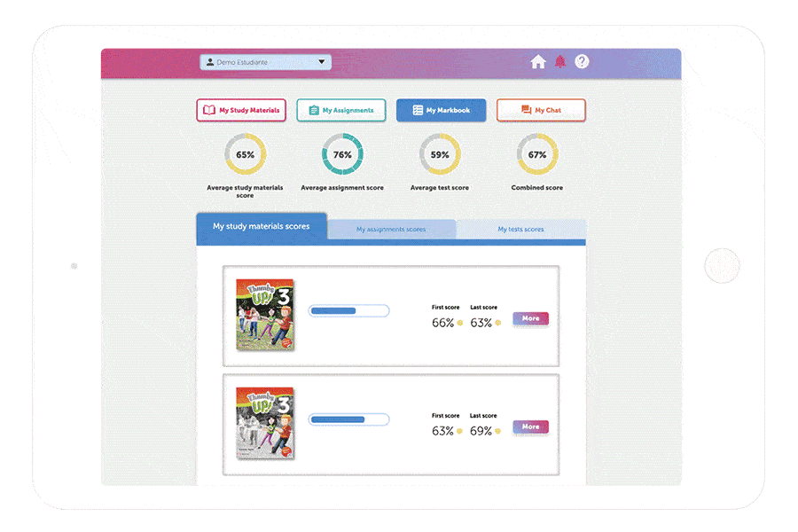Click More for the second book

[530, 426]
